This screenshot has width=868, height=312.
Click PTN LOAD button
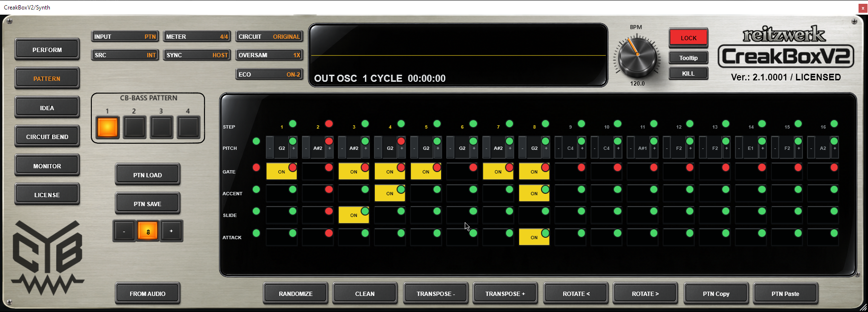tap(147, 175)
